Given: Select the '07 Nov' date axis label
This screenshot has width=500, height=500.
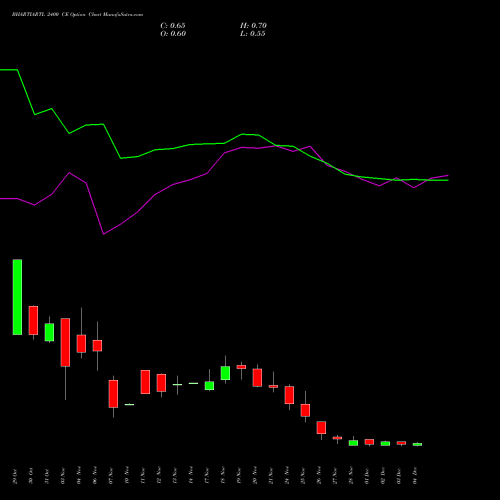Looking at the screenshot, I should coord(111,476).
